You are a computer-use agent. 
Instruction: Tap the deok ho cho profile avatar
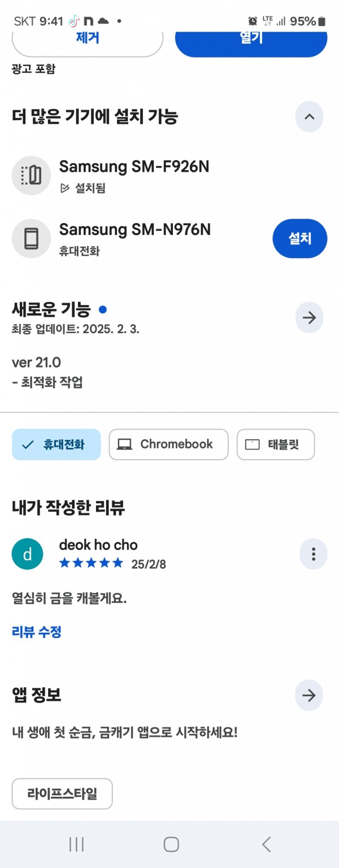(27, 555)
